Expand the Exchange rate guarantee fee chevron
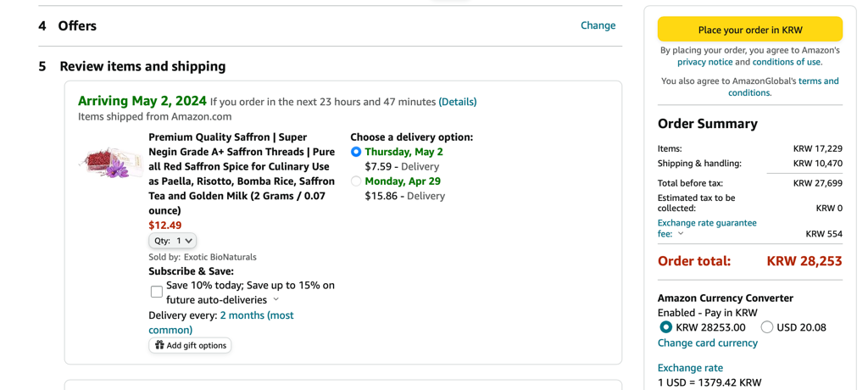 pos(681,234)
